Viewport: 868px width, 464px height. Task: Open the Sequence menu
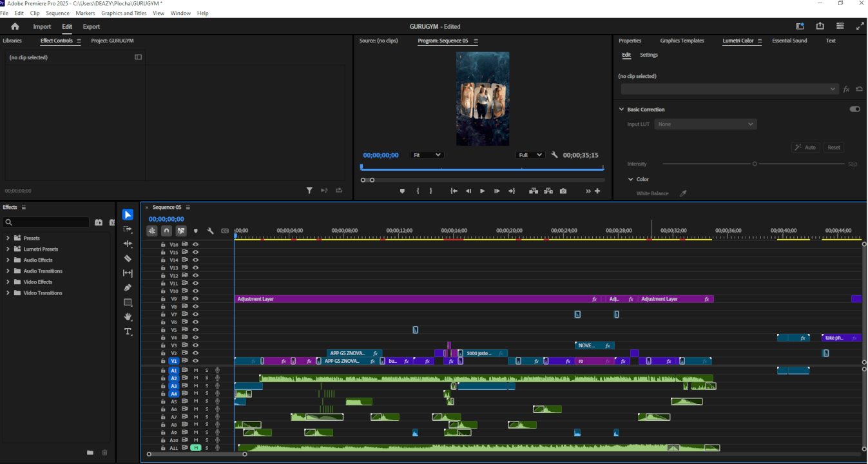(x=57, y=13)
